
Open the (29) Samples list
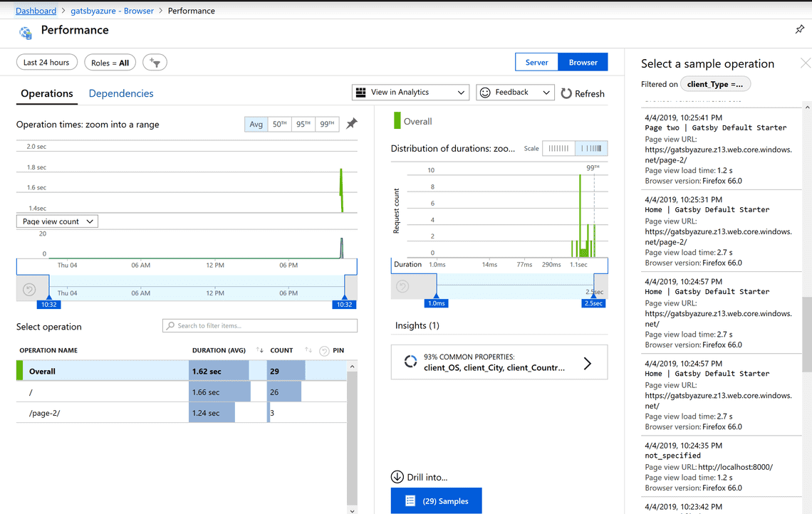click(436, 500)
